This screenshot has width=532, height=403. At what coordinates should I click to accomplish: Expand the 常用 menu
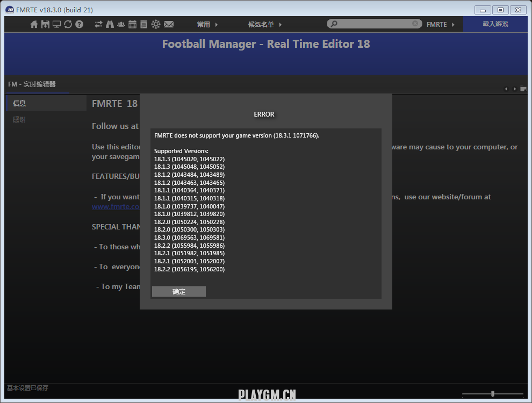click(207, 24)
